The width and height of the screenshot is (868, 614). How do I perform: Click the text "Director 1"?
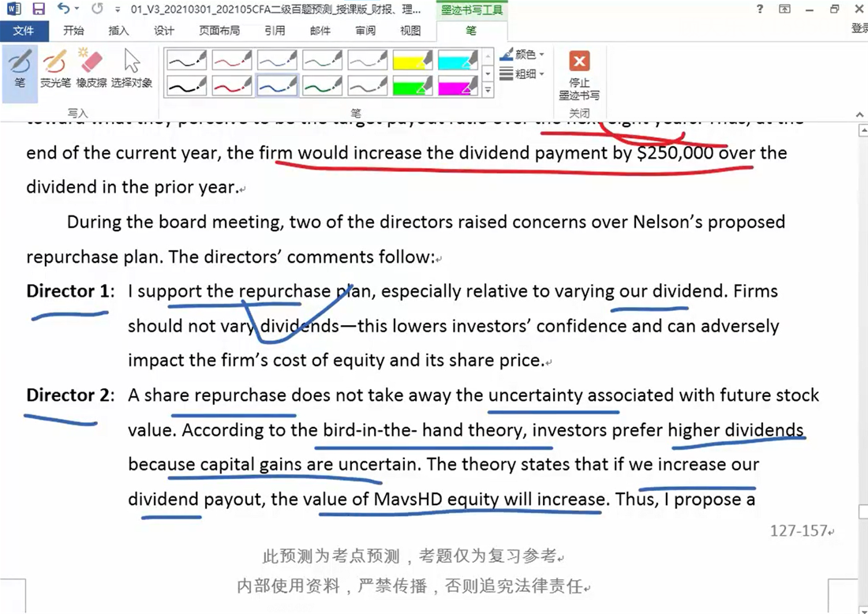coord(68,291)
